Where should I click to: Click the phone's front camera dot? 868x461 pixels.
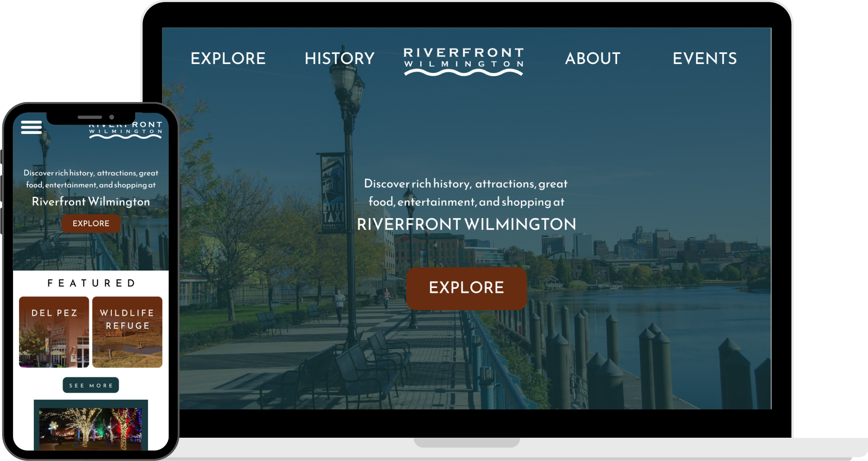pos(112,117)
